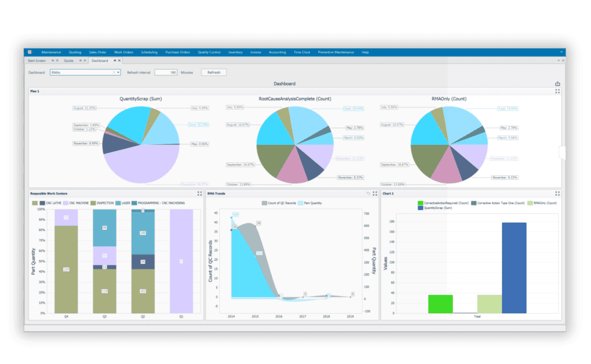The height and width of the screenshot is (364, 591).
Task: Toggle Part Quantity legend in RMA Trends
Action: 311,204
